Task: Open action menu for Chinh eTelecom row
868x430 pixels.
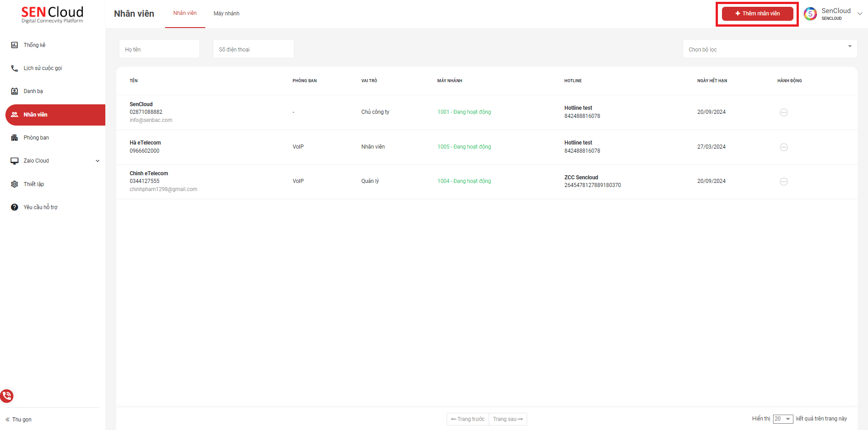Action: point(783,182)
